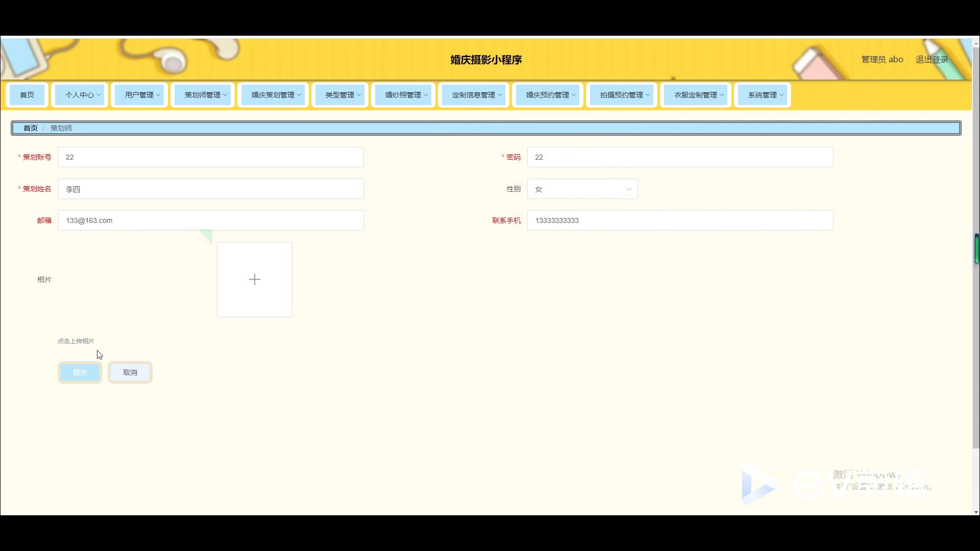Open the 婚庆策划管理 menu

(x=273, y=95)
